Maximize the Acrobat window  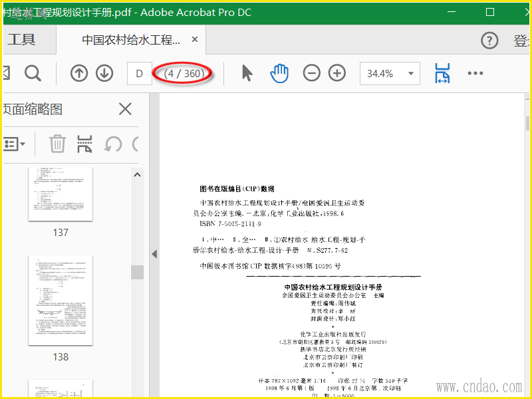(490, 12)
